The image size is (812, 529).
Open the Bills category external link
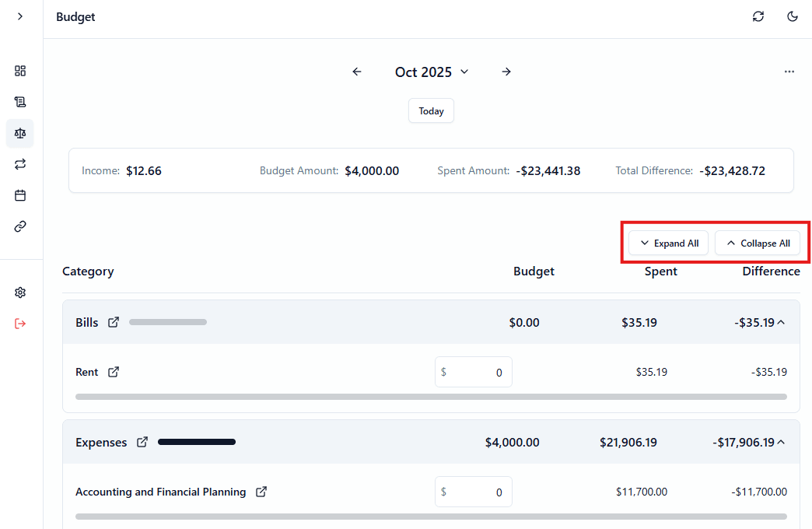click(114, 321)
